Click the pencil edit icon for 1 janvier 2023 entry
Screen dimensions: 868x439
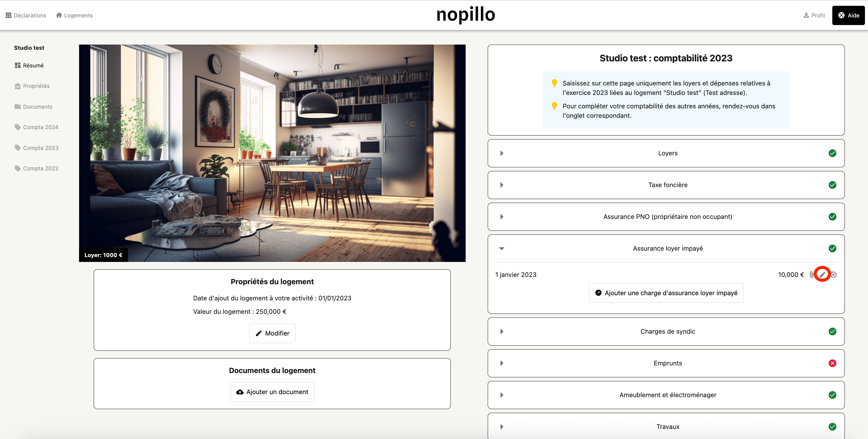pyautogui.click(x=822, y=274)
